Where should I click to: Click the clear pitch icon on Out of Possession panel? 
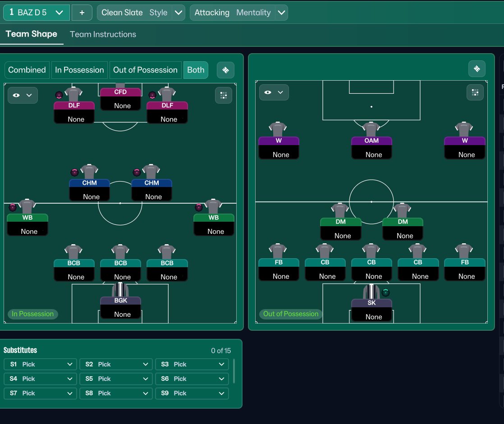point(477,69)
